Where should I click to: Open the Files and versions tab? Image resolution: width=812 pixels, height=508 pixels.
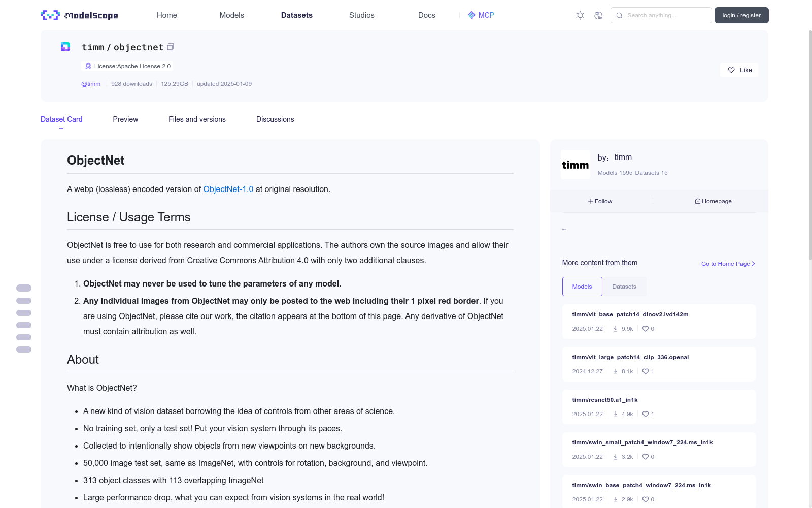(x=197, y=119)
